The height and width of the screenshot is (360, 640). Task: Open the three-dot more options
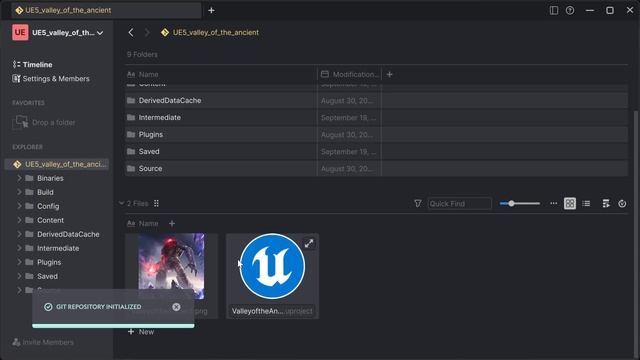tap(553, 203)
